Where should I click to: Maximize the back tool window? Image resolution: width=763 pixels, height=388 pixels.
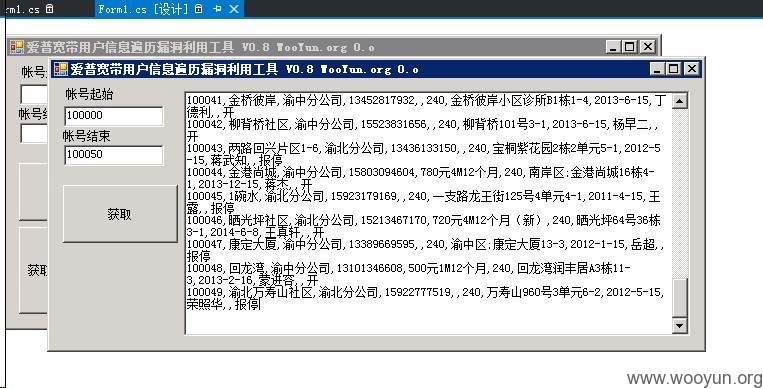630,47
